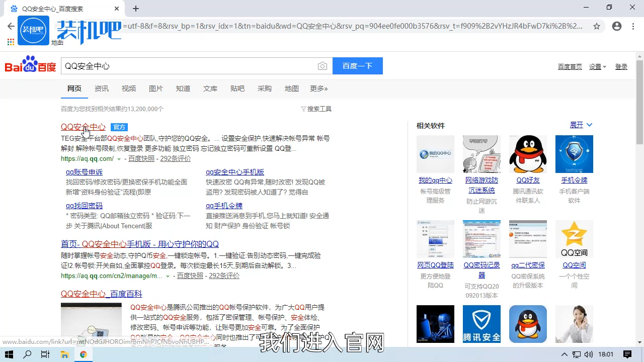Open the 手机令牌 shield icon
The image size is (644, 362).
574,154
